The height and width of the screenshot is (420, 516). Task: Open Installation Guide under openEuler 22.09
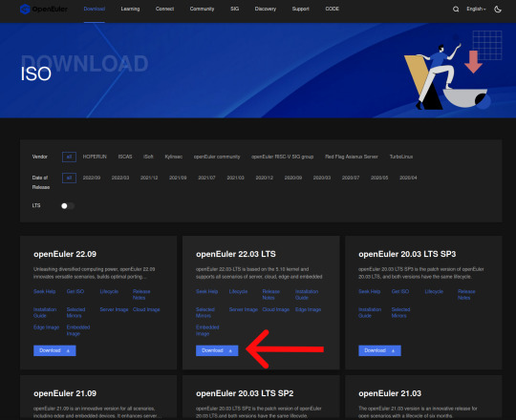click(x=45, y=312)
